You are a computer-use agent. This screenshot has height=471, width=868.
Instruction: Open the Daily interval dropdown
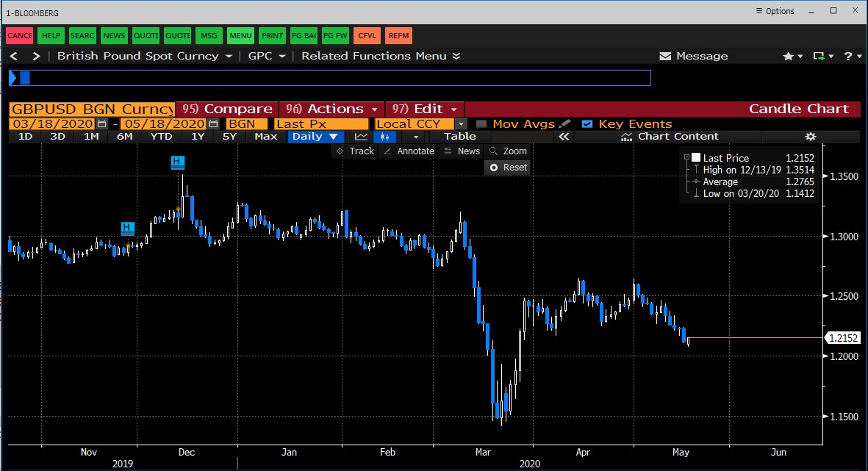pos(316,136)
